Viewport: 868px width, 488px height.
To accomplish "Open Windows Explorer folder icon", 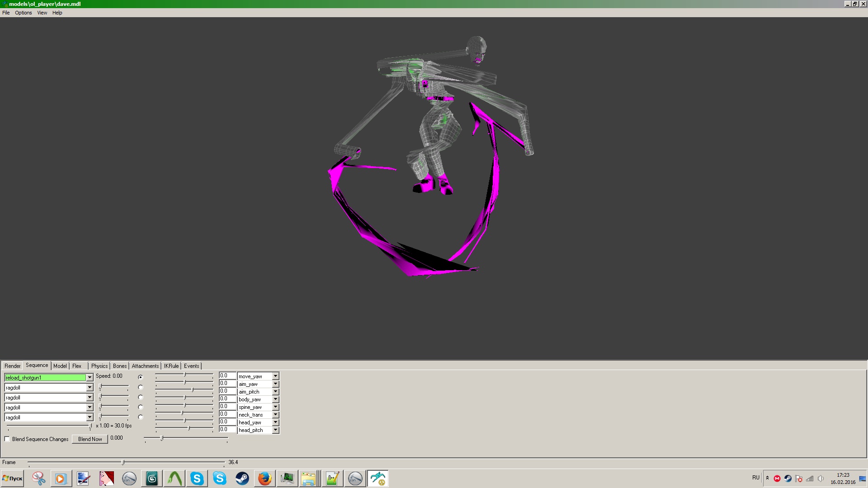I will pos(309,479).
